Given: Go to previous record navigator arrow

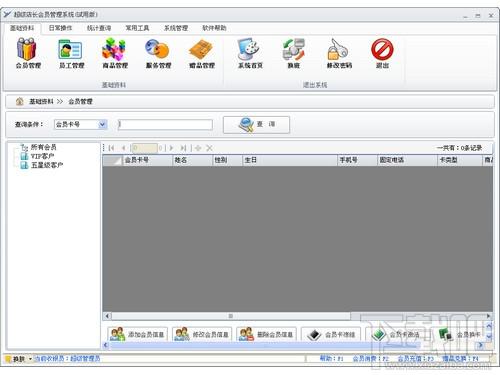Looking at the screenshot, I should click(124, 148).
